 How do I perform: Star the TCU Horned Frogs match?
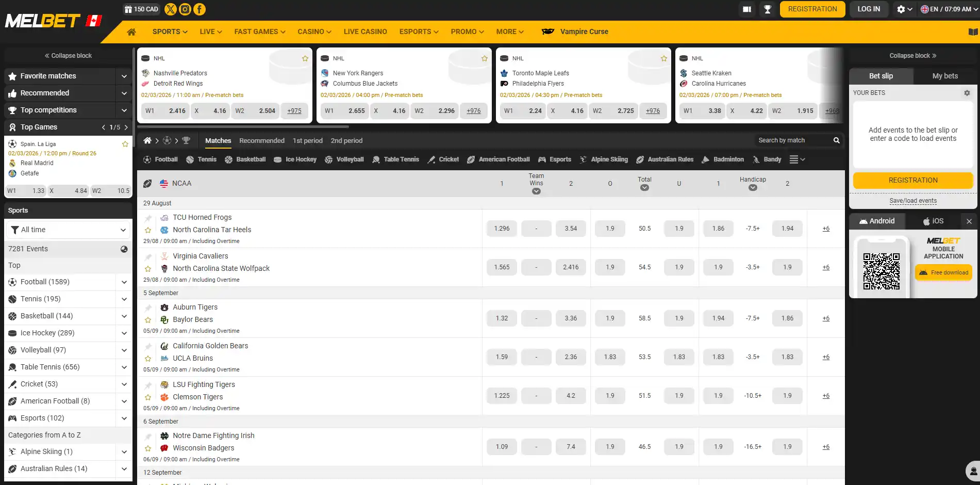click(x=148, y=230)
